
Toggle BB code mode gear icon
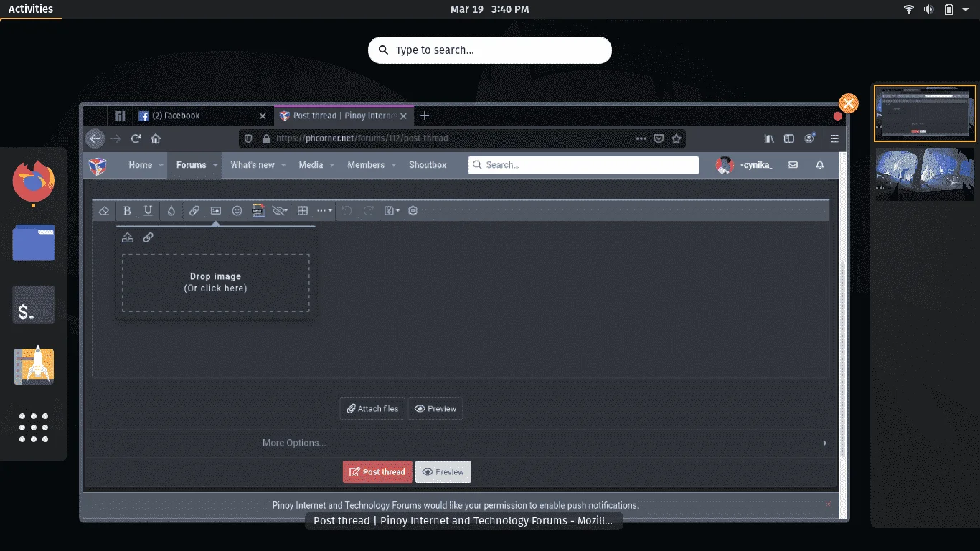tap(413, 211)
